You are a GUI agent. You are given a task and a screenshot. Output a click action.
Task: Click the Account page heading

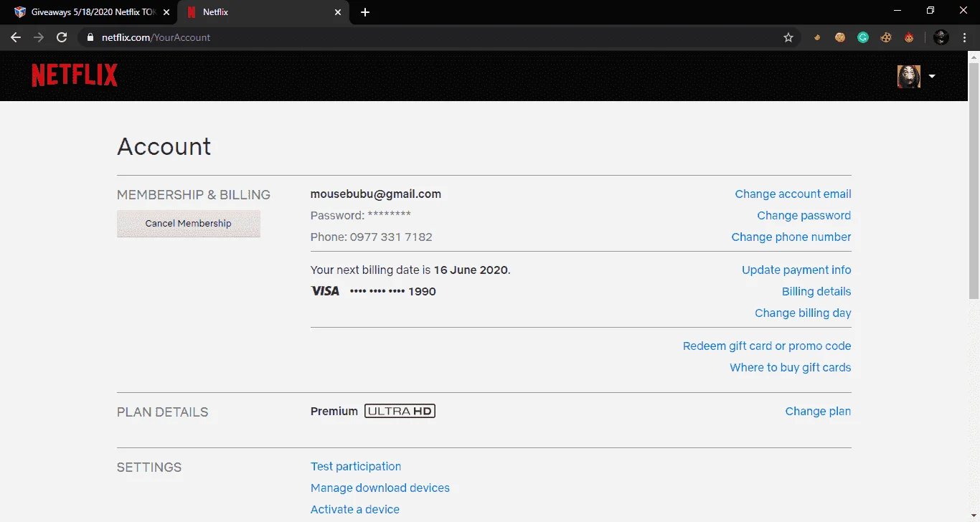pyautogui.click(x=164, y=146)
